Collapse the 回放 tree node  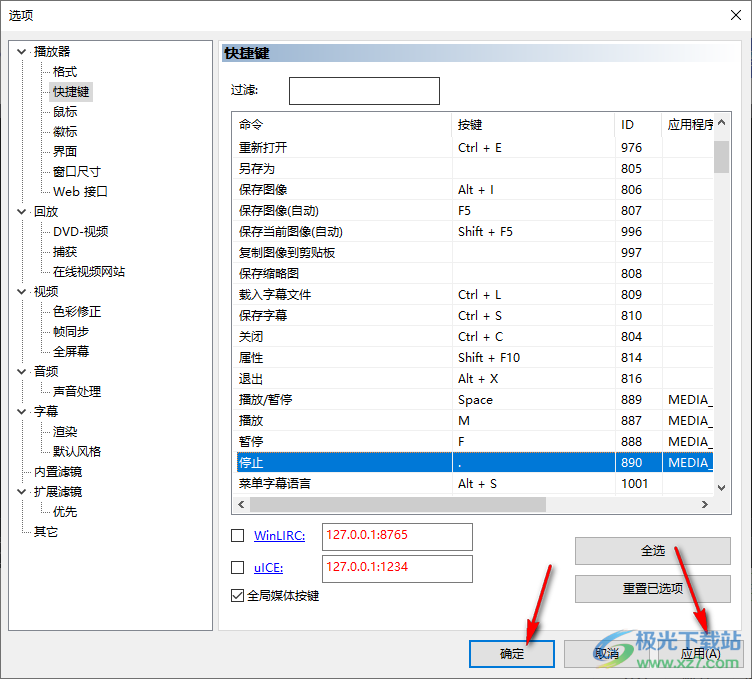[x=22, y=212]
